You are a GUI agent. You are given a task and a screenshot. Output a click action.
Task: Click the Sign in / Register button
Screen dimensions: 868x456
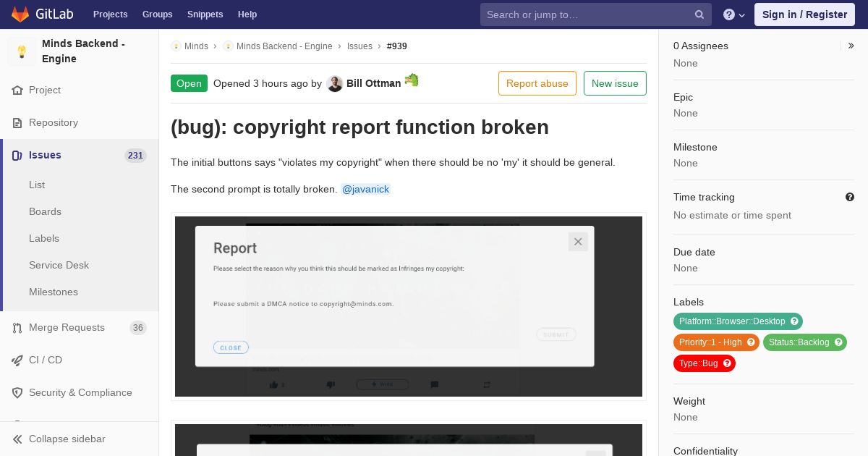point(804,14)
